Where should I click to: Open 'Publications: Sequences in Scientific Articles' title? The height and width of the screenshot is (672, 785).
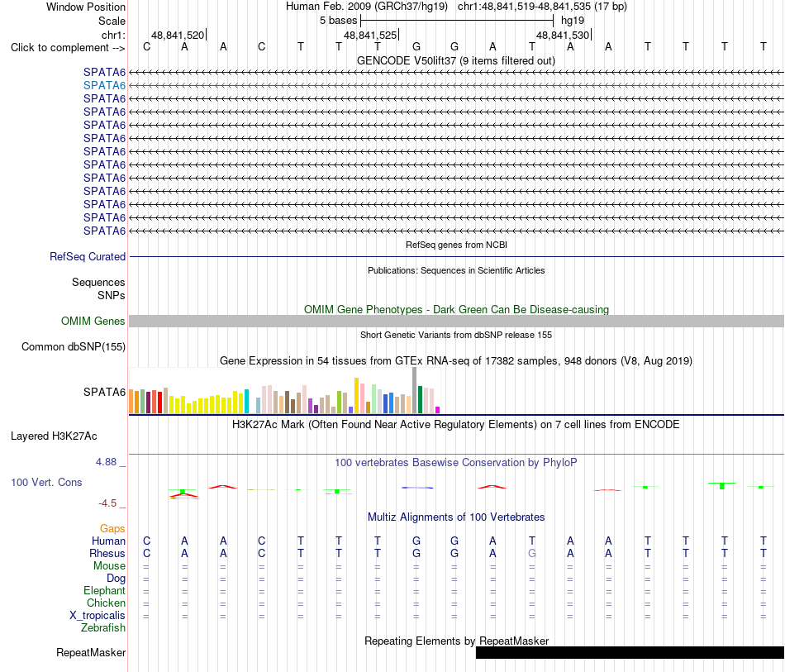coord(456,270)
